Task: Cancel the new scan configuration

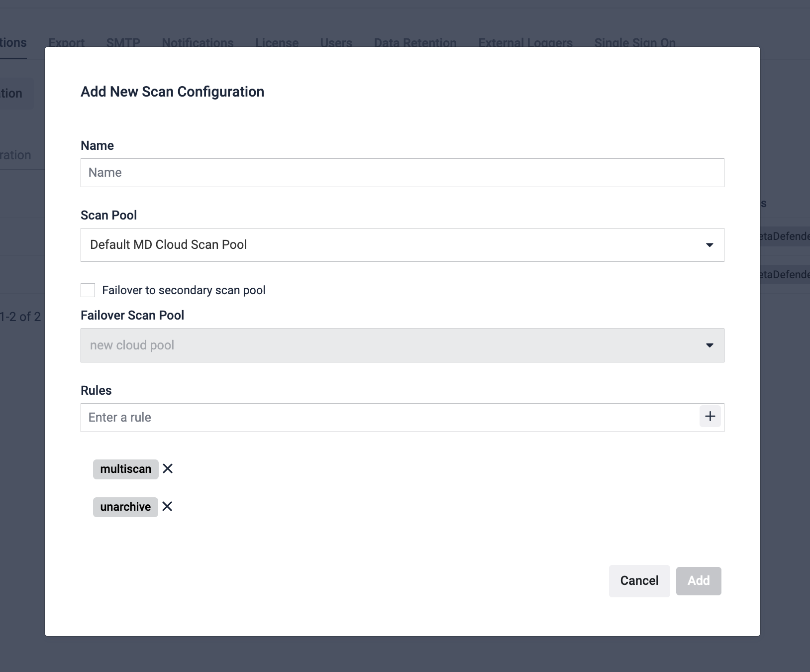Action: 639,581
